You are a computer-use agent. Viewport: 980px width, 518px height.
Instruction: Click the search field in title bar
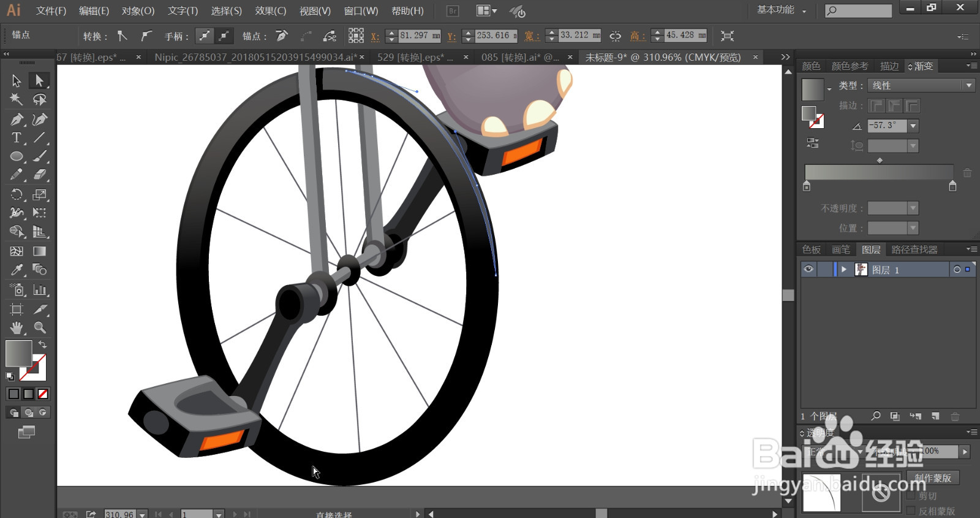(x=858, y=10)
